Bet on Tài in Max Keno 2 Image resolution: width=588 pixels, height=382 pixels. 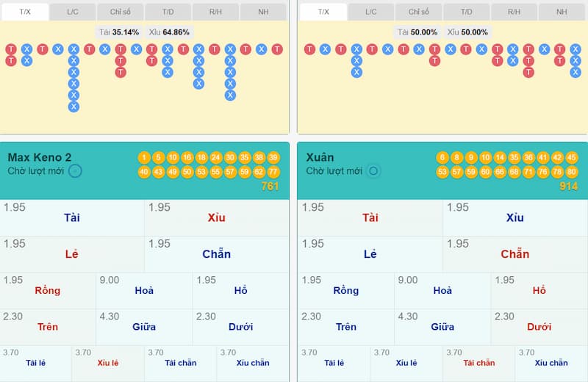pyautogui.click(x=72, y=217)
